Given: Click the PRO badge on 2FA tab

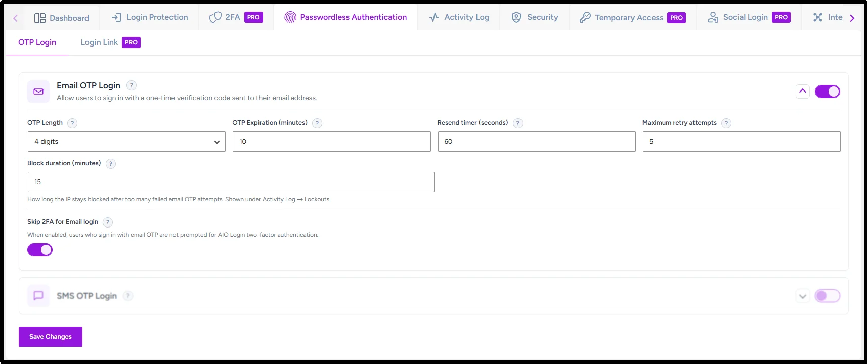Looking at the screenshot, I should pyautogui.click(x=253, y=17).
